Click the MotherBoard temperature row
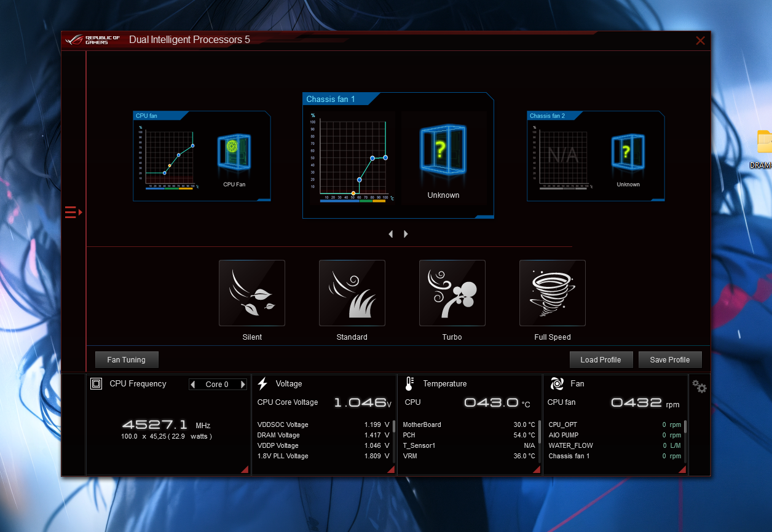This screenshot has width=772, height=532. pyautogui.click(x=469, y=425)
